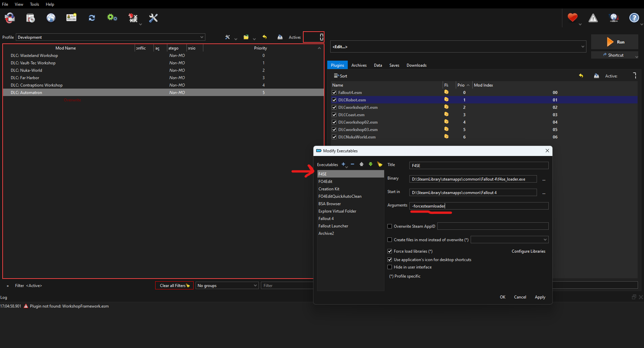Open the View menu
The height and width of the screenshot is (348, 644).
tap(19, 4)
